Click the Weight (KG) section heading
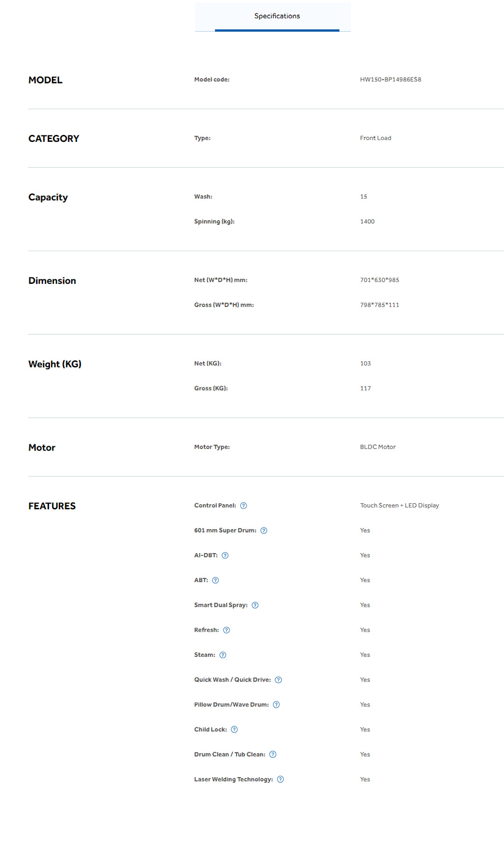The height and width of the screenshot is (843, 504). (x=55, y=364)
